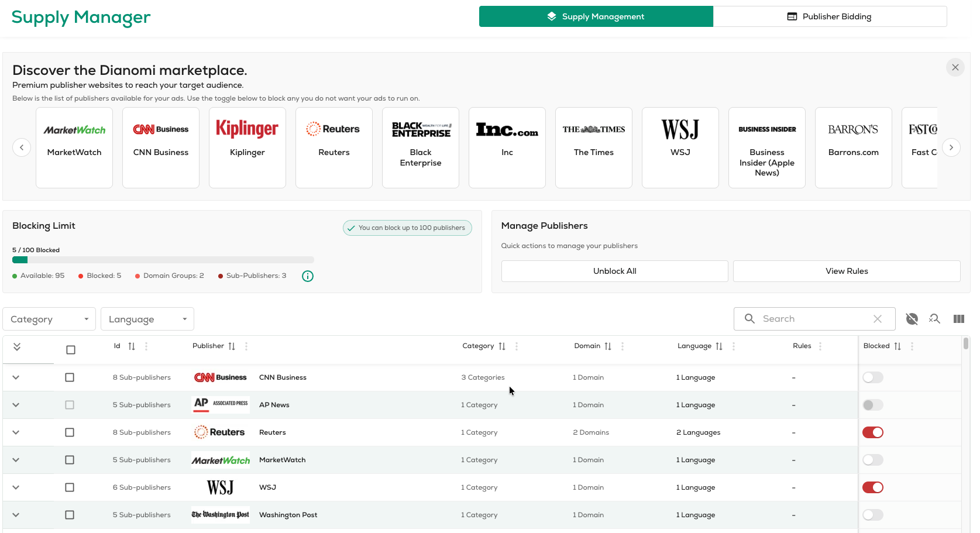
Task: Switch to Publisher Bidding tab
Action: pyautogui.click(x=830, y=16)
